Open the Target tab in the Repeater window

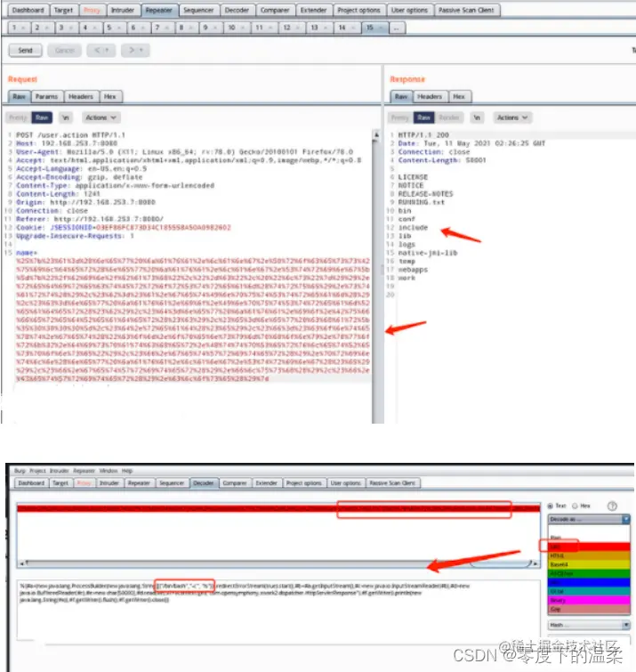coord(63,10)
